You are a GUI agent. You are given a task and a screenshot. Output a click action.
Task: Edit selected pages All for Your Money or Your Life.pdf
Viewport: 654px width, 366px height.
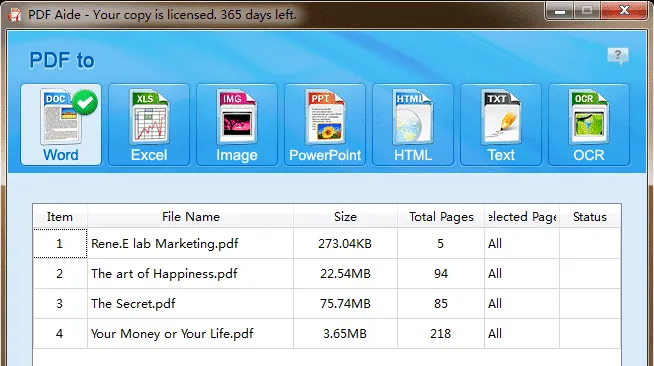(522, 333)
